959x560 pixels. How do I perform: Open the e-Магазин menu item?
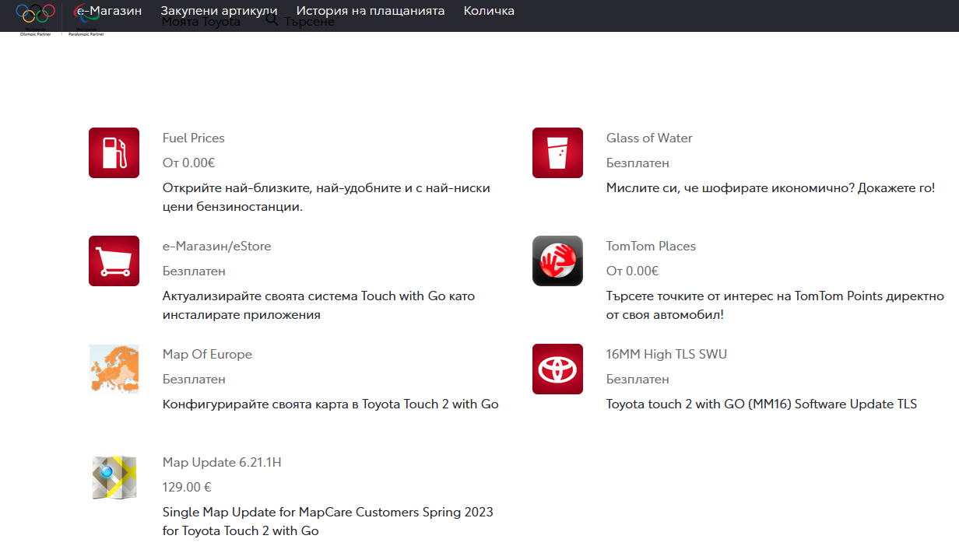111,11
